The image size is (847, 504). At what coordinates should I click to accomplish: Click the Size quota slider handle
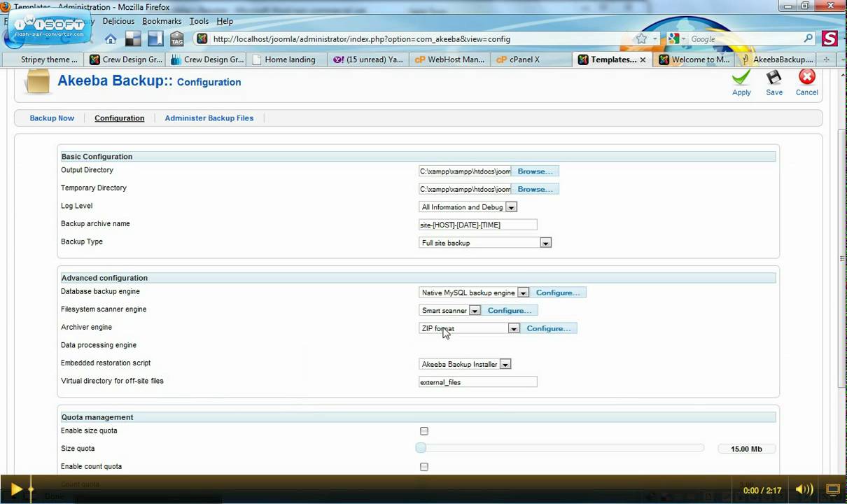click(x=421, y=448)
